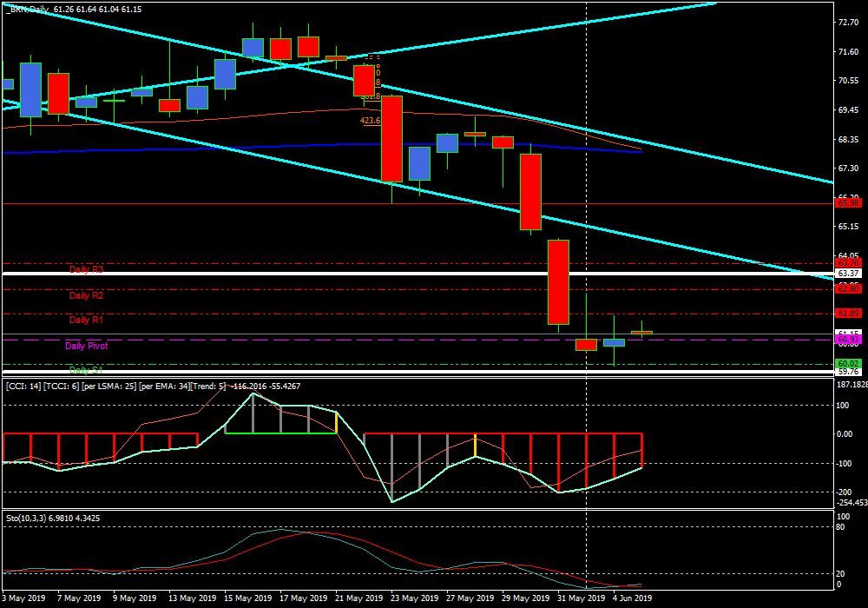Select the Daily R1 resistance label
The height and width of the screenshot is (608, 868).
(x=87, y=321)
